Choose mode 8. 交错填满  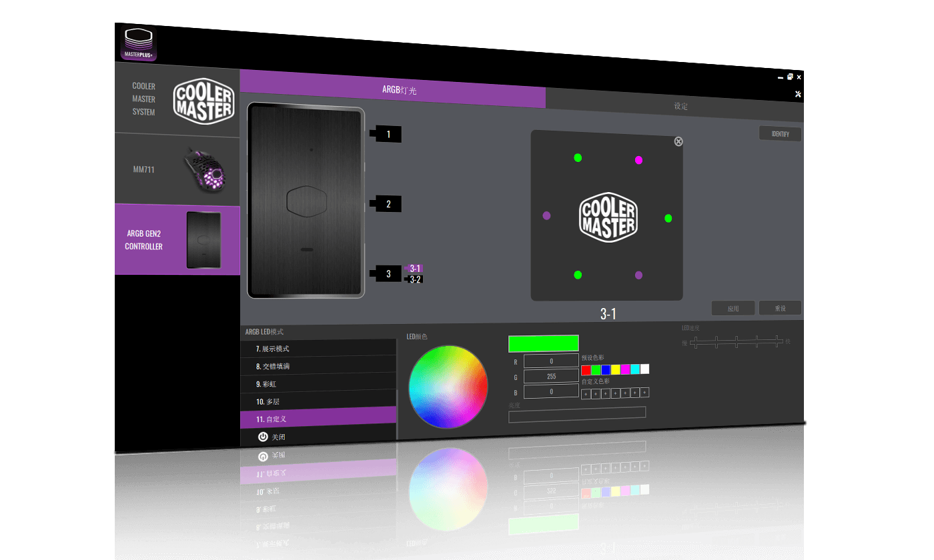318,366
